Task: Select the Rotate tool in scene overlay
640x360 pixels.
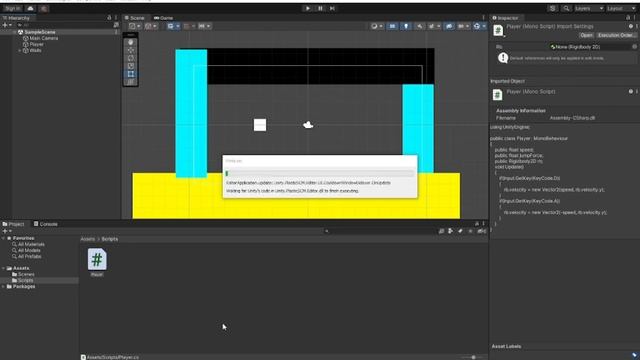Action: pos(131,58)
